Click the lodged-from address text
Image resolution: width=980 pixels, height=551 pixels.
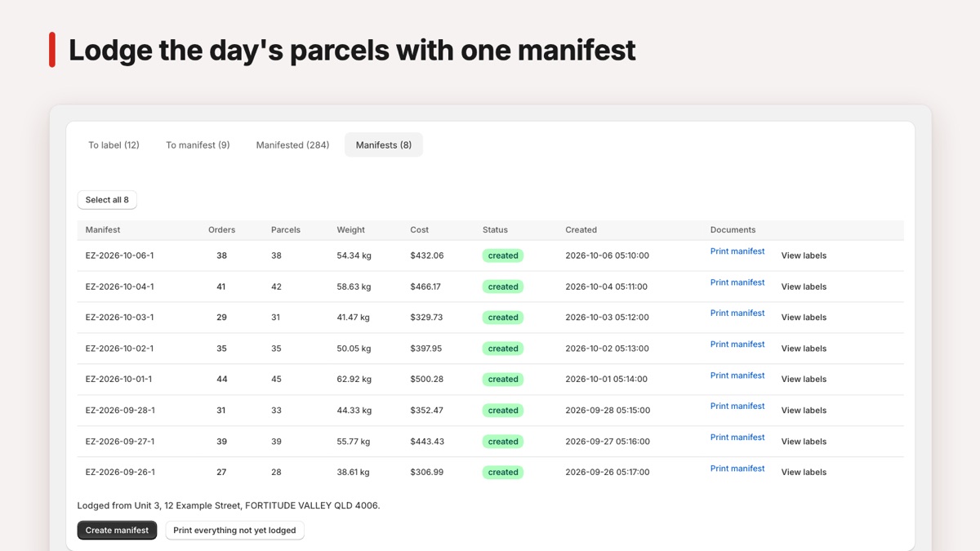229,506
